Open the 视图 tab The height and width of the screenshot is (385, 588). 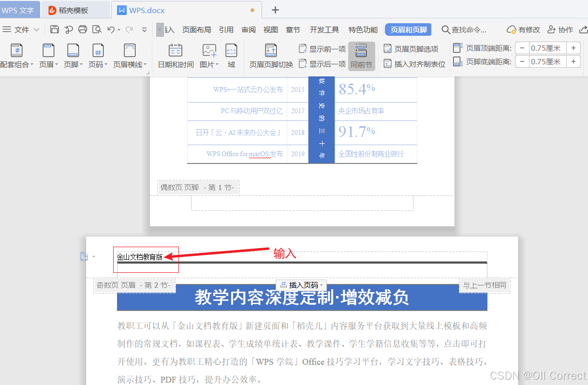(271, 30)
